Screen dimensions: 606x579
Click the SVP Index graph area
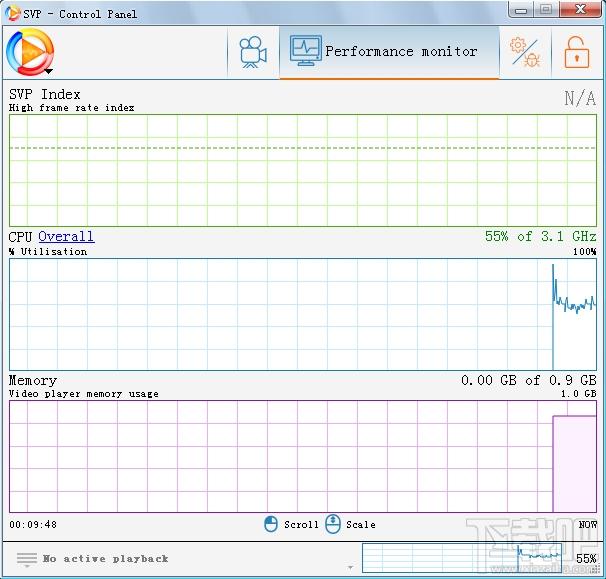click(x=303, y=170)
